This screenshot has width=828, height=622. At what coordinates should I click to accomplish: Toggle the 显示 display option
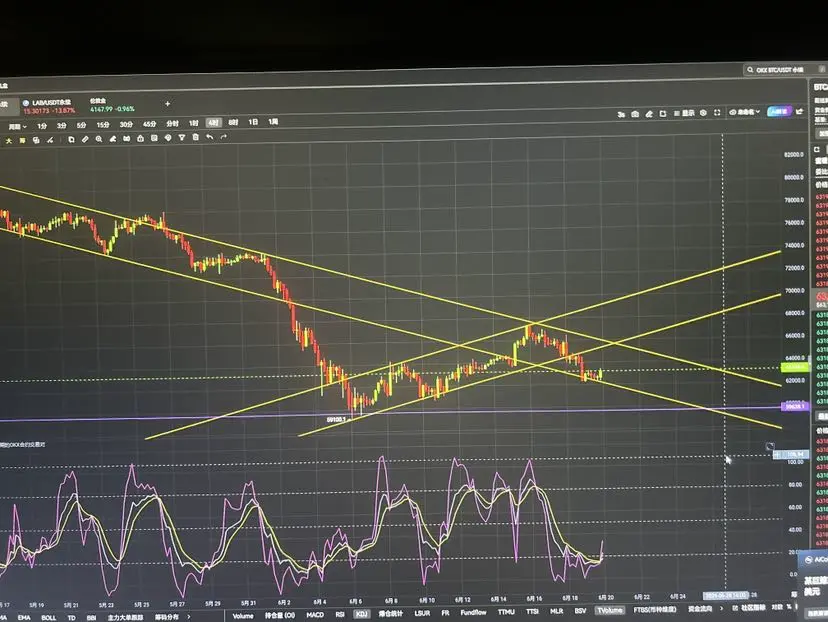pos(684,113)
